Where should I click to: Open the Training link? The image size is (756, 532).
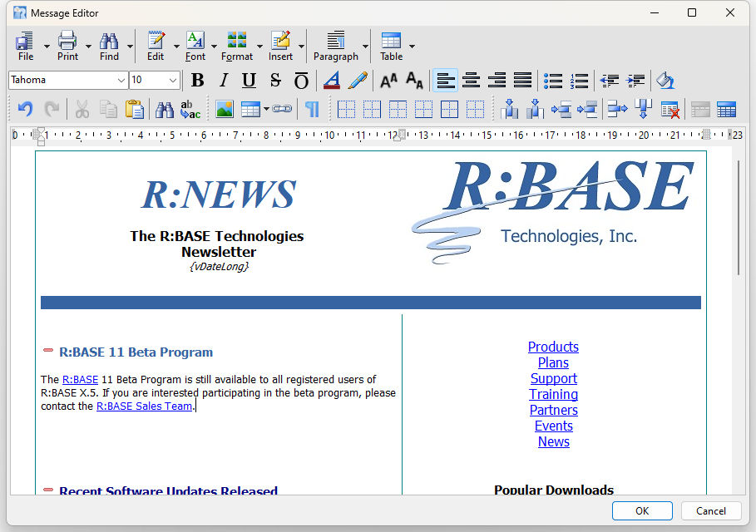(x=554, y=395)
